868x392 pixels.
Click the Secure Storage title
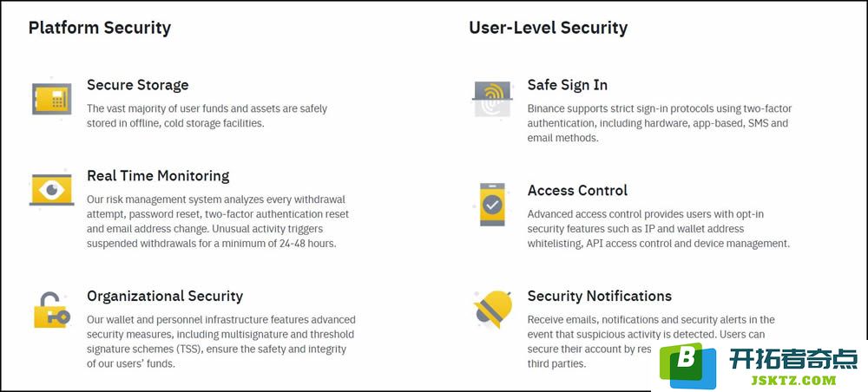[x=138, y=85]
